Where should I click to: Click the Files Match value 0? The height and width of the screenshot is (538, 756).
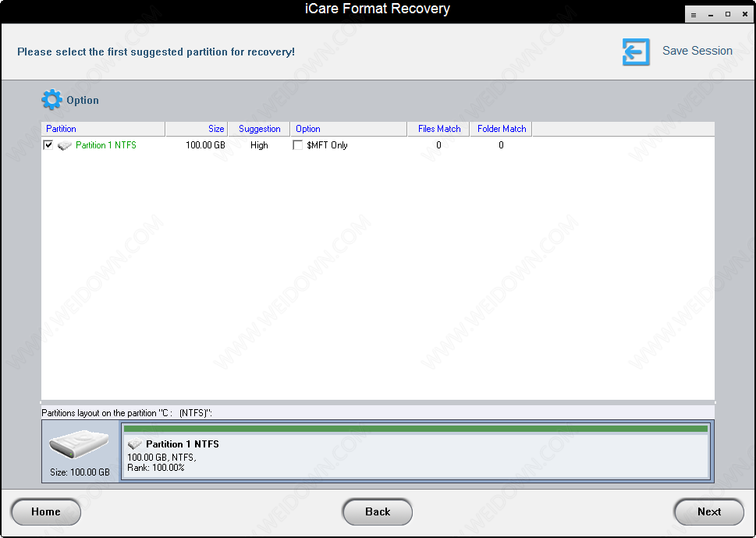(x=438, y=145)
